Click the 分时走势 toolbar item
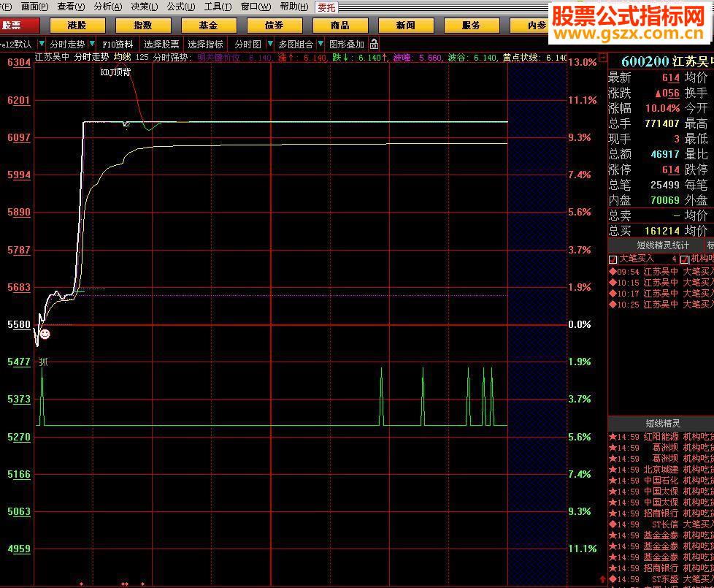714x588 pixels. pyautogui.click(x=67, y=44)
